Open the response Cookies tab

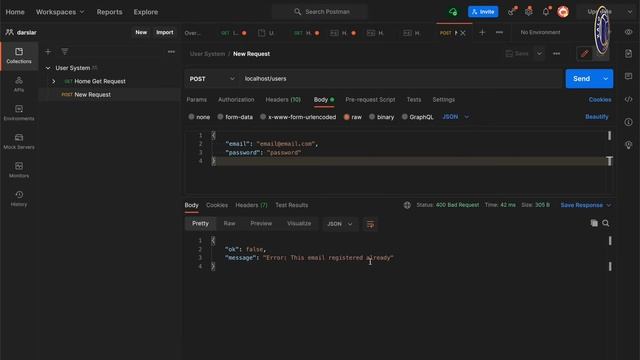point(217,205)
